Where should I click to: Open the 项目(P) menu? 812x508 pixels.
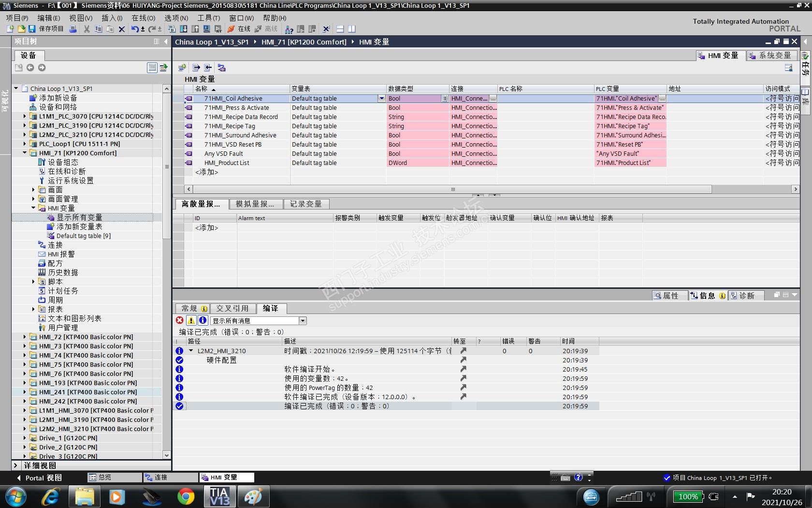[x=17, y=18]
